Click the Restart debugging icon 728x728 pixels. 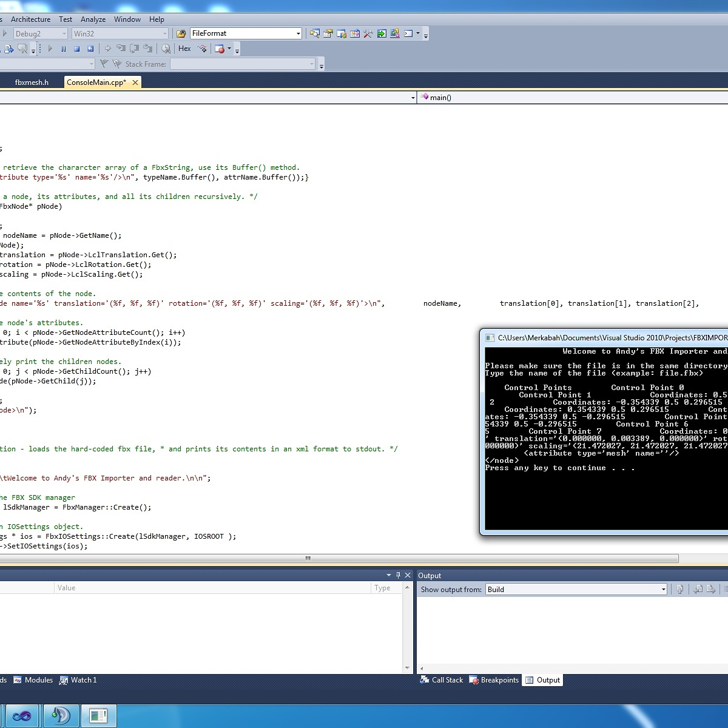coord(90,49)
